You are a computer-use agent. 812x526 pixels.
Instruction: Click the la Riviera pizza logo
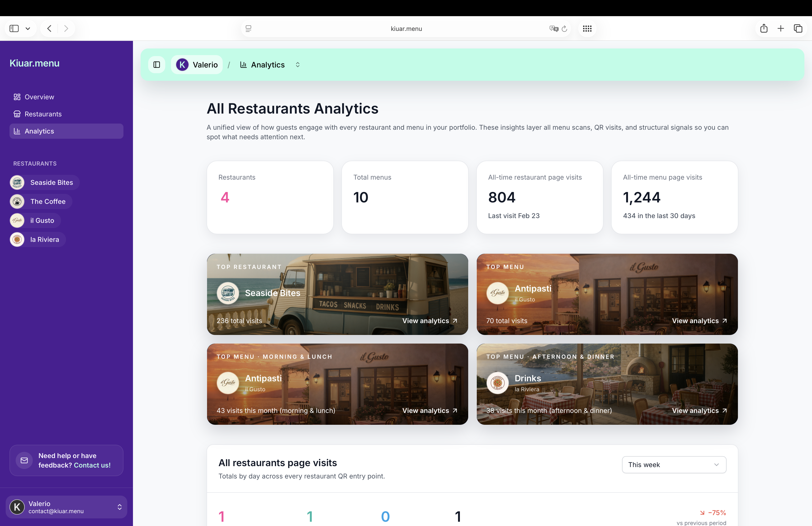point(17,240)
